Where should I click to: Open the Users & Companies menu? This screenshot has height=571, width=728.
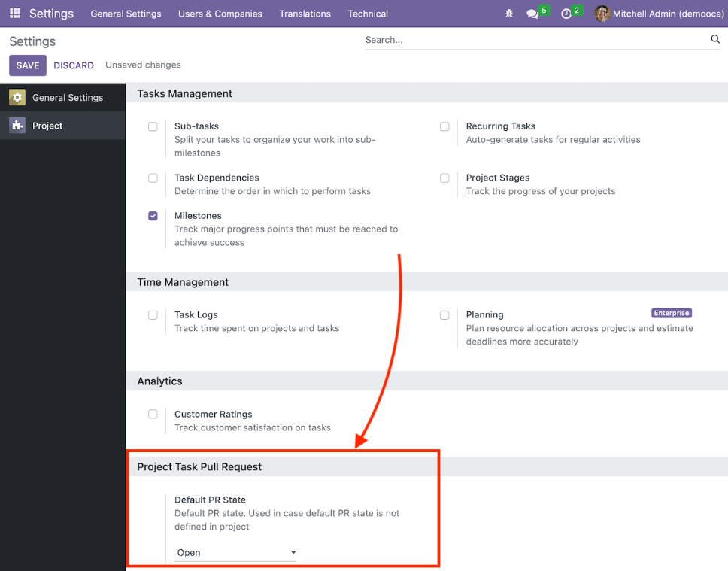coord(220,13)
